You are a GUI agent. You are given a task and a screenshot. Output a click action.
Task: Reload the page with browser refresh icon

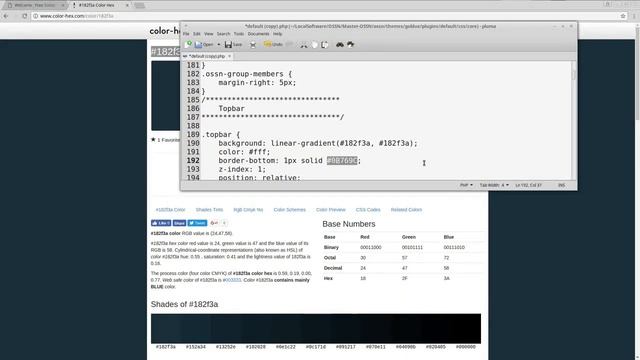pos(24,16)
